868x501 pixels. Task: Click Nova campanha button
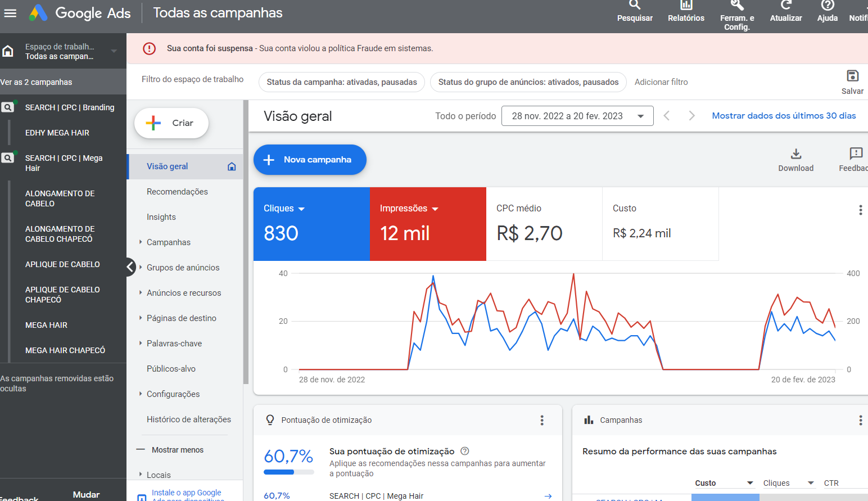point(310,160)
